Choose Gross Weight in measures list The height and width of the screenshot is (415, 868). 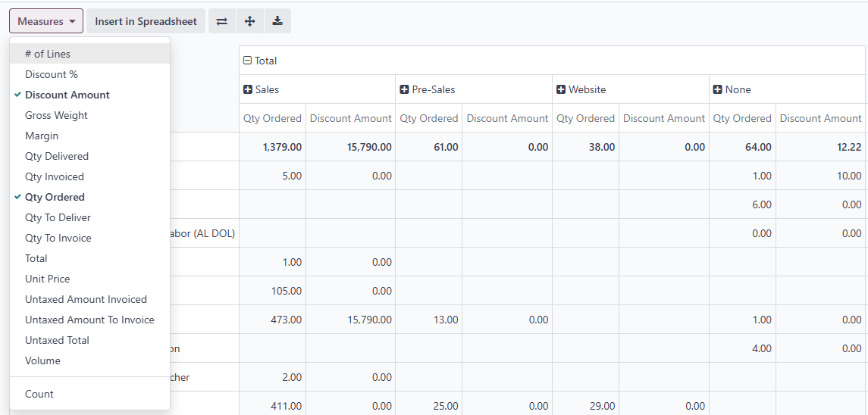click(56, 115)
